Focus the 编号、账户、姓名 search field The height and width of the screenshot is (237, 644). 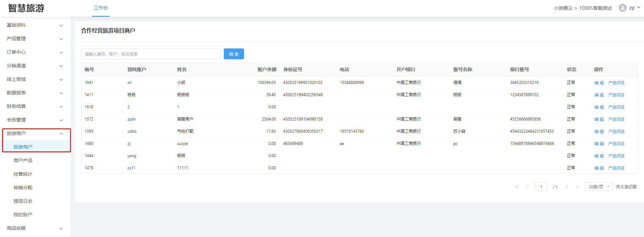150,54
